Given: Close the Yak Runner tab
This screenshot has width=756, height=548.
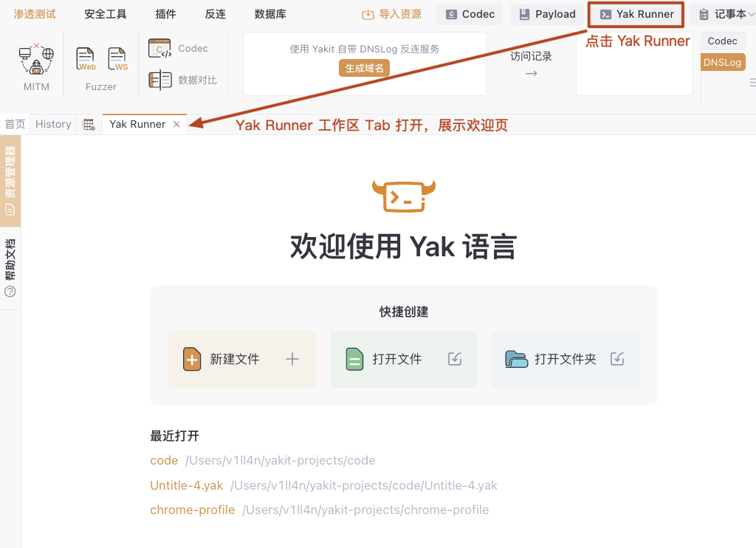Looking at the screenshot, I should [x=176, y=125].
